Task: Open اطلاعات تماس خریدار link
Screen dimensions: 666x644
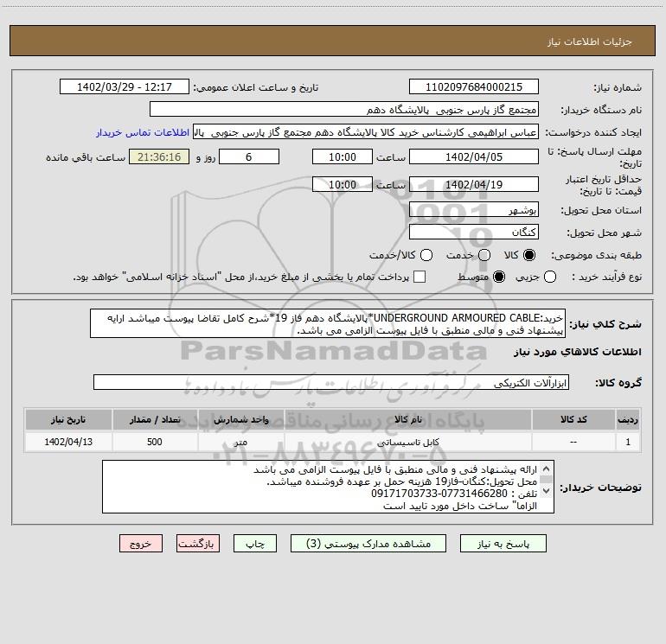Action: pyautogui.click(x=143, y=132)
